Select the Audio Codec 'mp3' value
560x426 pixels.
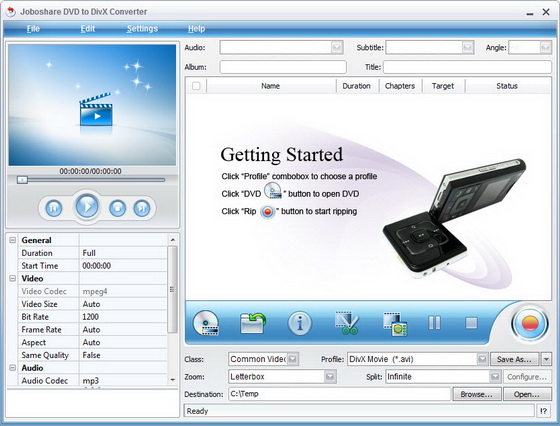point(123,380)
